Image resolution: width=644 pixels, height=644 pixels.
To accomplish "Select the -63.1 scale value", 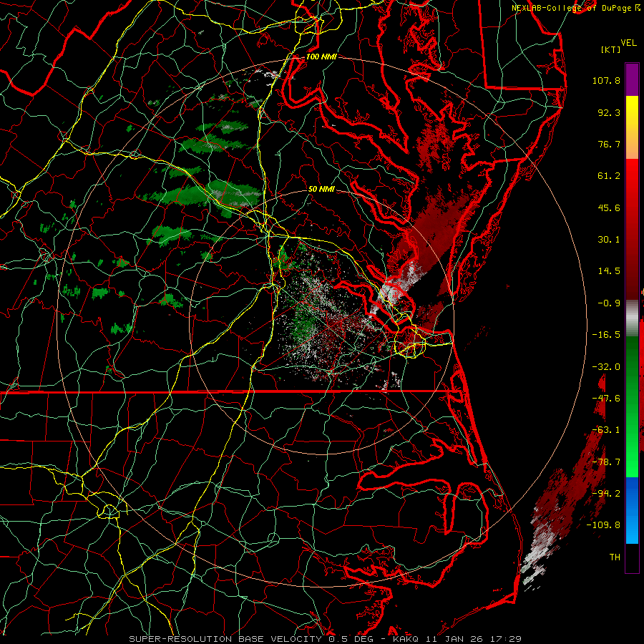I will point(606,430).
